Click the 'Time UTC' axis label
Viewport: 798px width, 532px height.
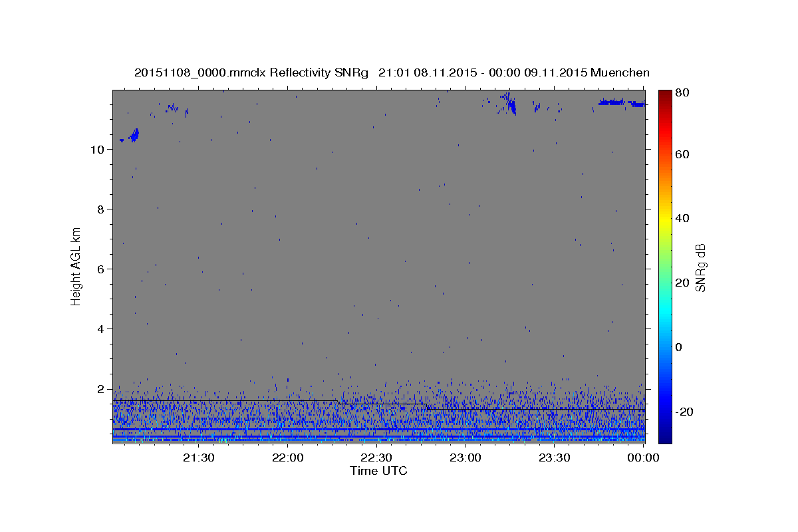pos(378,471)
